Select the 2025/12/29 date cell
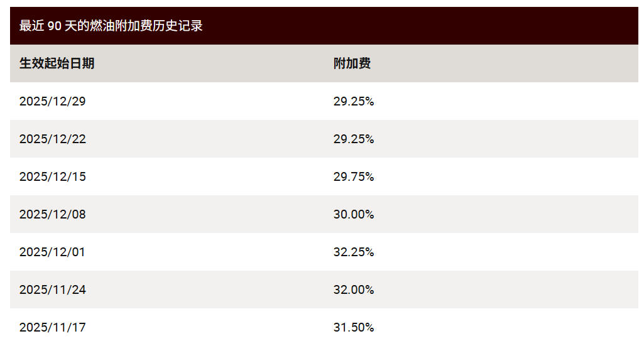Screen dimensions: 644x346 coord(53,101)
